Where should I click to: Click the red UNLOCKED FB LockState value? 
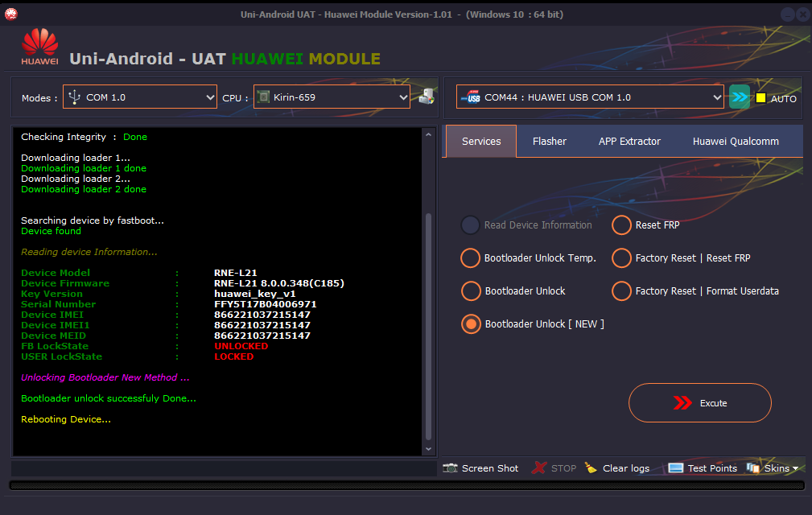click(x=241, y=346)
